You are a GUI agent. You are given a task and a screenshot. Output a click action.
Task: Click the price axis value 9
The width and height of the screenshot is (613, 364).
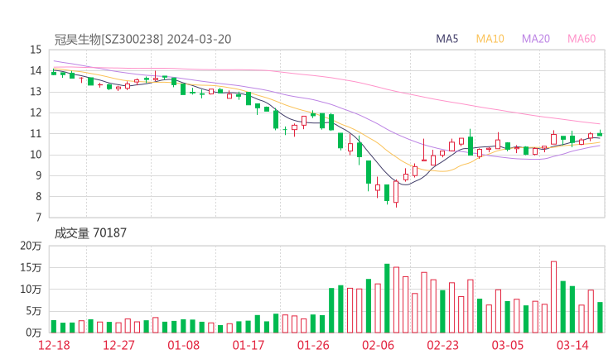(x=38, y=175)
